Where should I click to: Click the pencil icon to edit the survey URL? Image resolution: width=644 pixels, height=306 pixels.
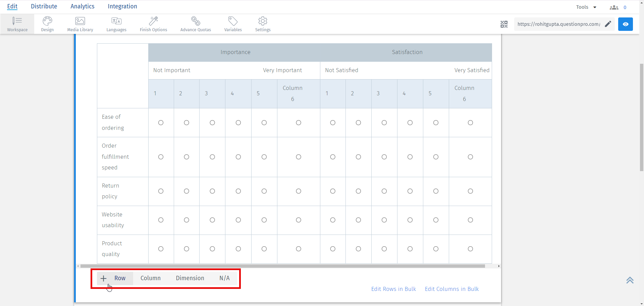click(x=608, y=24)
